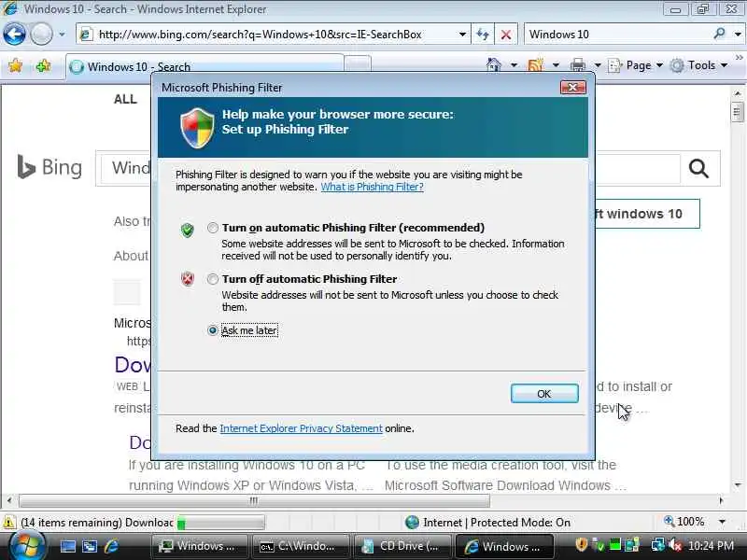747x560 pixels.
Task: Open the recent pages arrow beside Forward
Action: pyautogui.click(x=62, y=35)
